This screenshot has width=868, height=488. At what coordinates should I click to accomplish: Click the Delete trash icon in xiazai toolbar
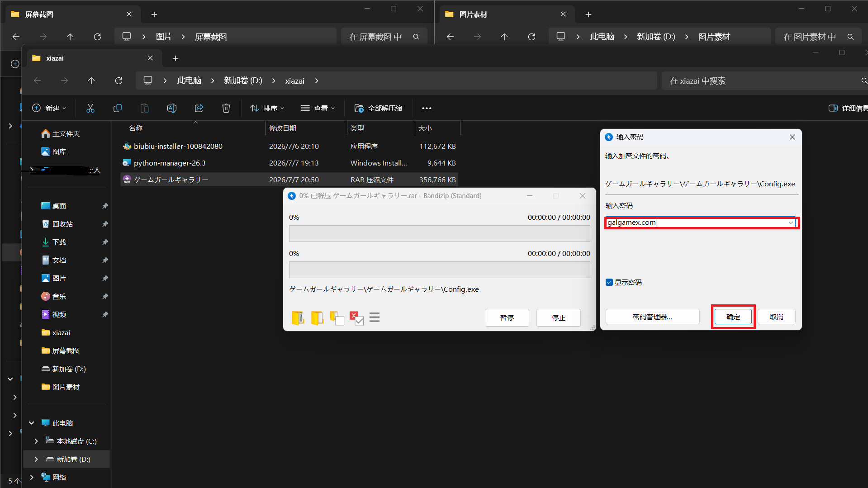tap(226, 108)
